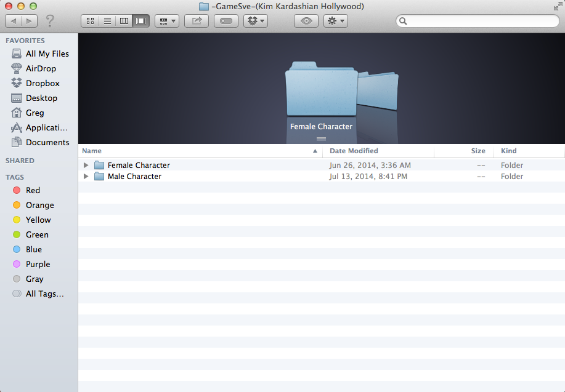
Task: Click the window title GameSve text
Action: [288, 7]
